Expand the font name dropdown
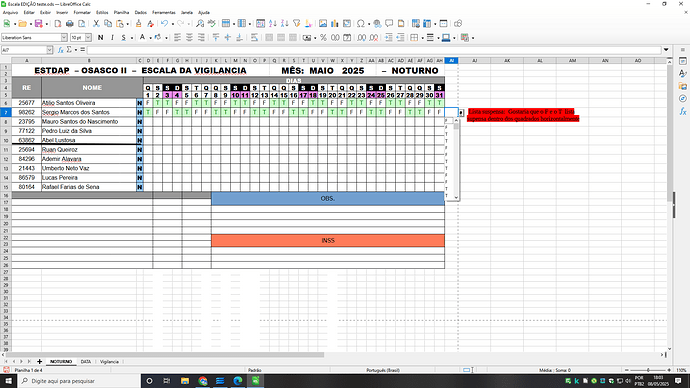The height and width of the screenshot is (388, 690). [x=64, y=38]
